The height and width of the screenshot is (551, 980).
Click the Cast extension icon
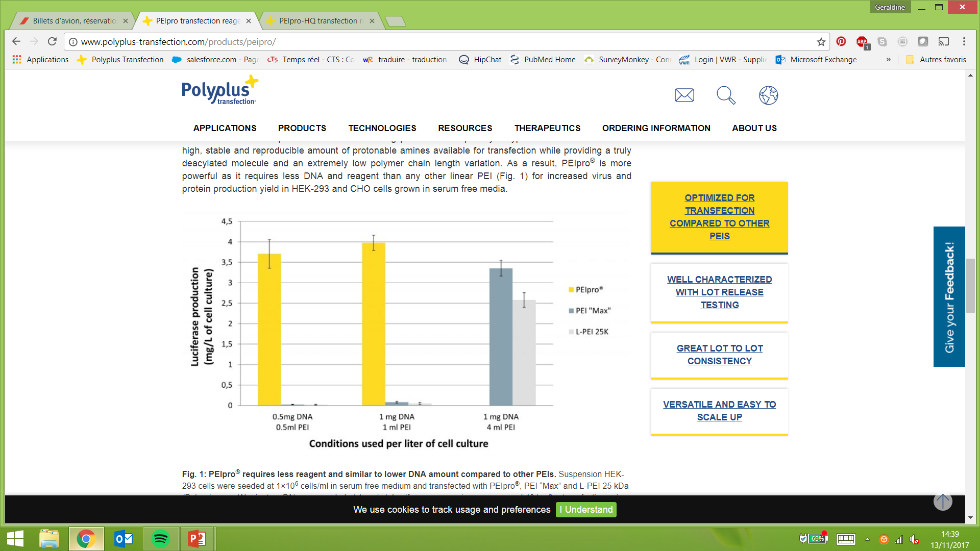click(944, 42)
